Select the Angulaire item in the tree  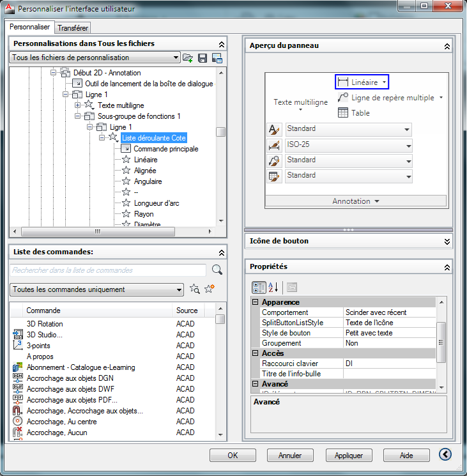147,181
